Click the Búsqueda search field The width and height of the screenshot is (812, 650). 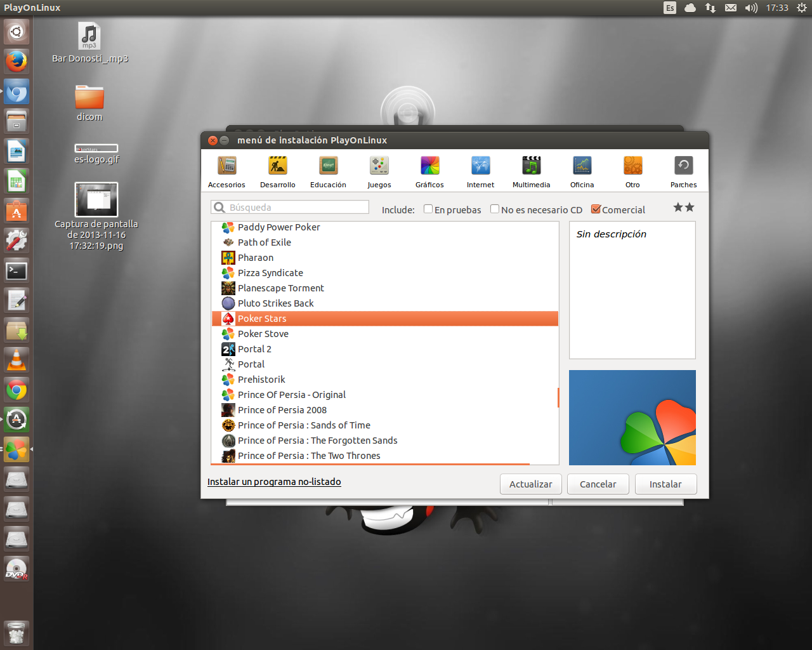290,208
